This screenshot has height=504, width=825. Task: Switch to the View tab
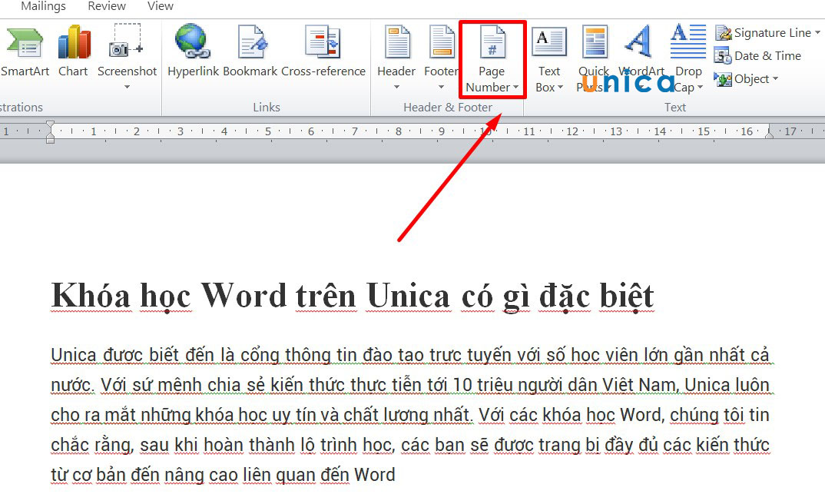(x=161, y=6)
